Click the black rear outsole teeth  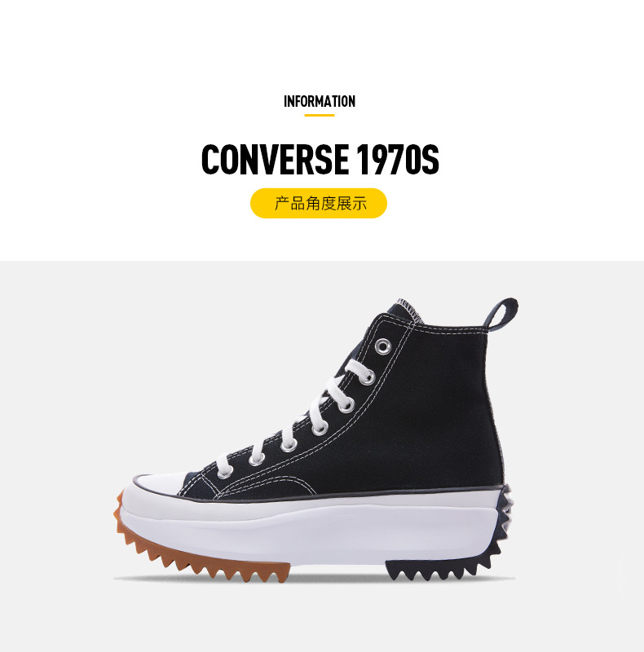coord(442,568)
